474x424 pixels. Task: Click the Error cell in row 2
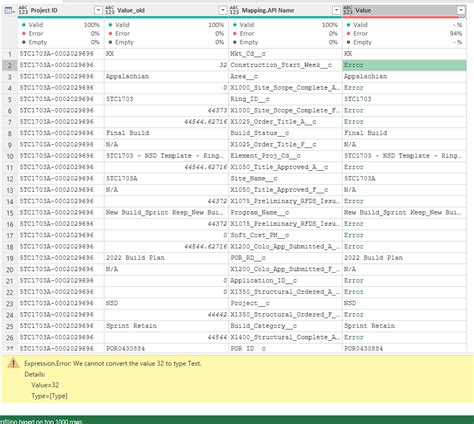pos(404,65)
